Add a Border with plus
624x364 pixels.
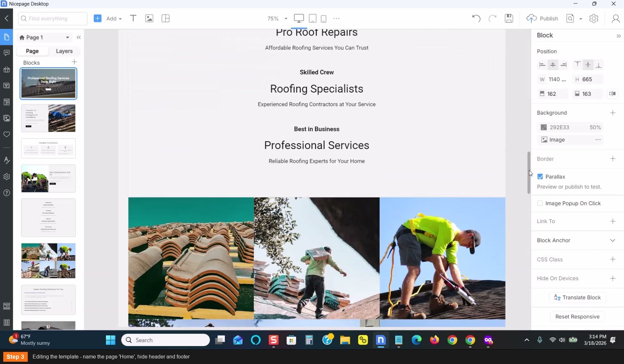click(613, 159)
